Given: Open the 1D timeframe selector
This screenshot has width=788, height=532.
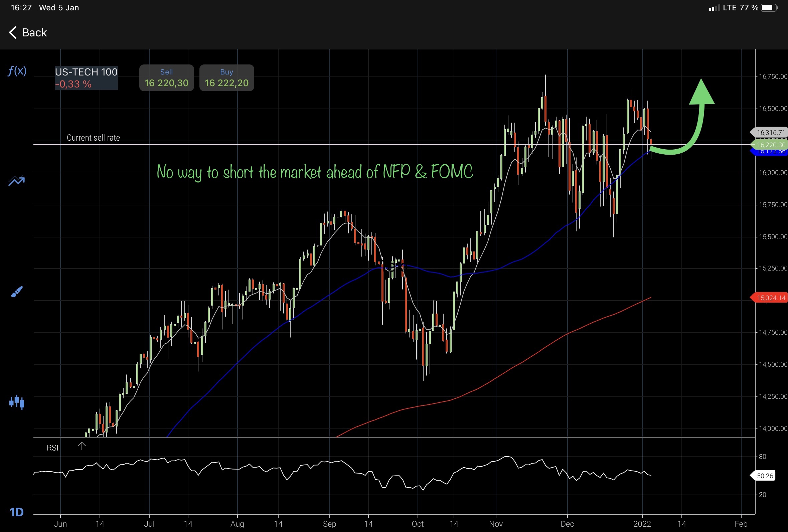Looking at the screenshot, I should pos(16,512).
